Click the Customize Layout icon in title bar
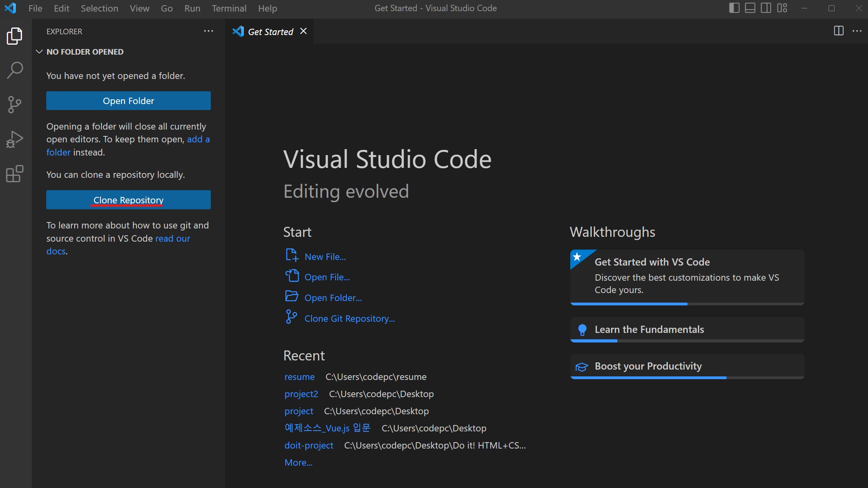The width and height of the screenshot is (868, 488). coord(782,8)
